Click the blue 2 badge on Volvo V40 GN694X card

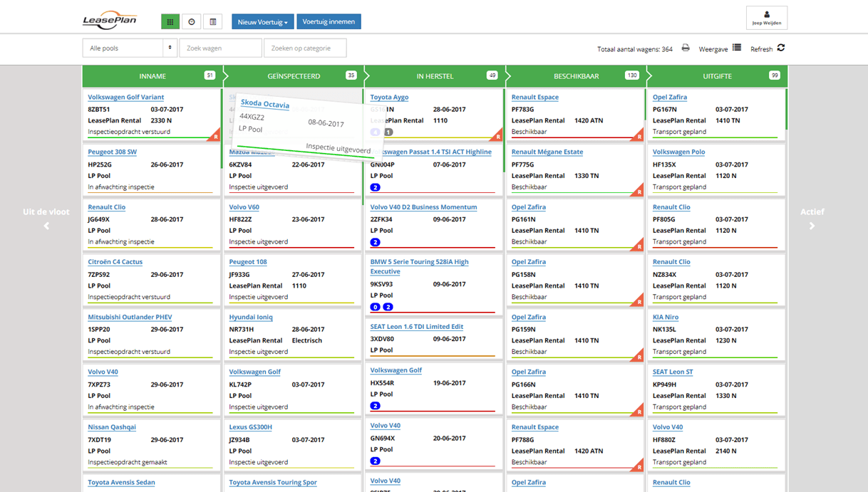376,461
